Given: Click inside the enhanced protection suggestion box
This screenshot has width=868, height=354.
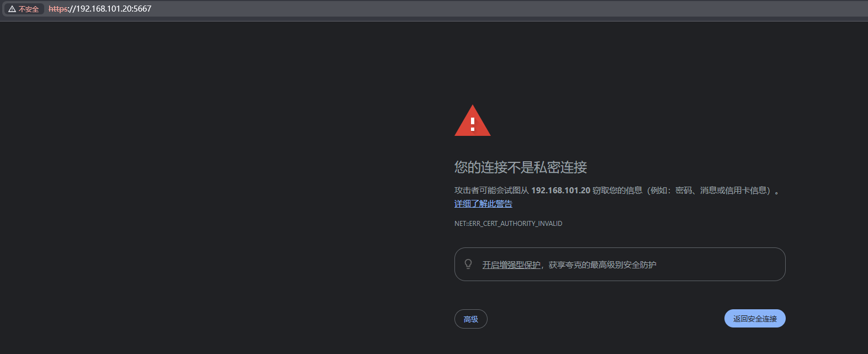Looking at the screenshot, I should (x=620, y=265).
